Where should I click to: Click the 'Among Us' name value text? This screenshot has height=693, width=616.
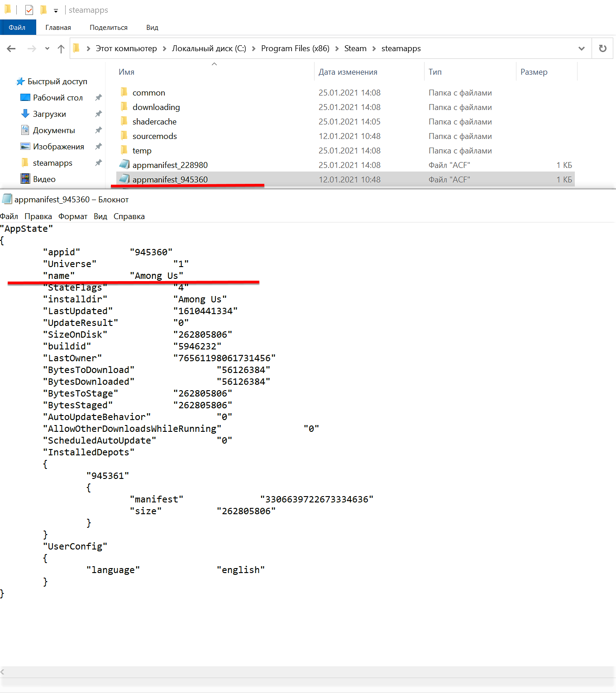click(x=156, y=276)
